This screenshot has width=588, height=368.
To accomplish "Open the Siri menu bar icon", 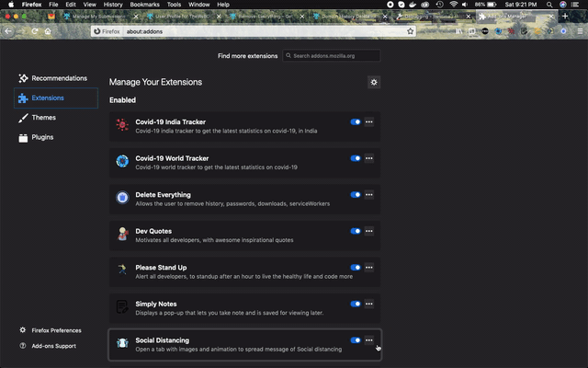I will (x=563, y=5).
